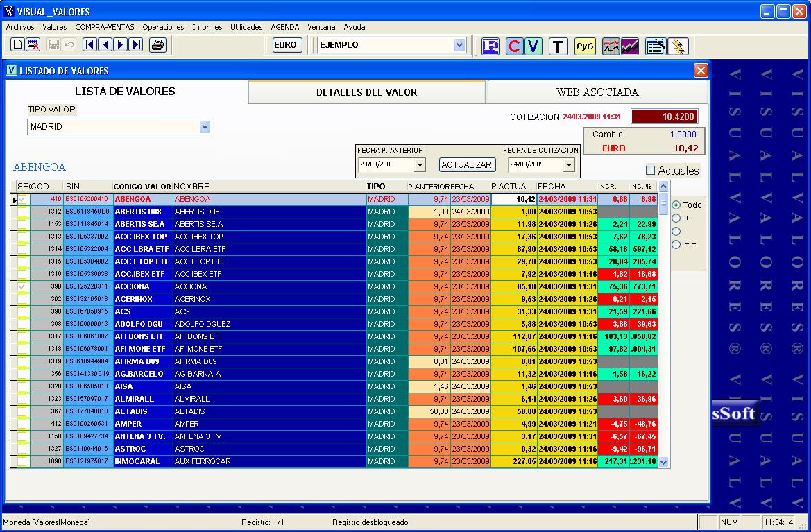The width and height of the screenshot is (811, 532).
Task: Tick the Actuales checkbox
Action: tap(651, 170)
